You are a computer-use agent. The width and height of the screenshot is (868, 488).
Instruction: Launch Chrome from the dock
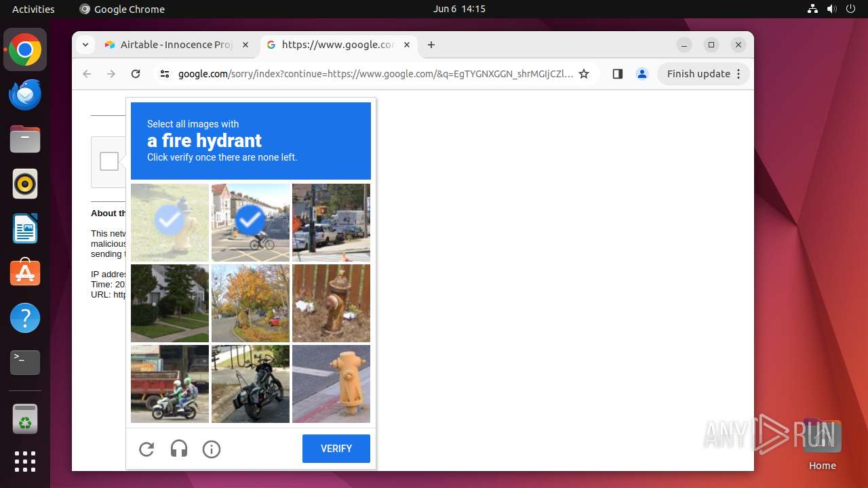25,50
